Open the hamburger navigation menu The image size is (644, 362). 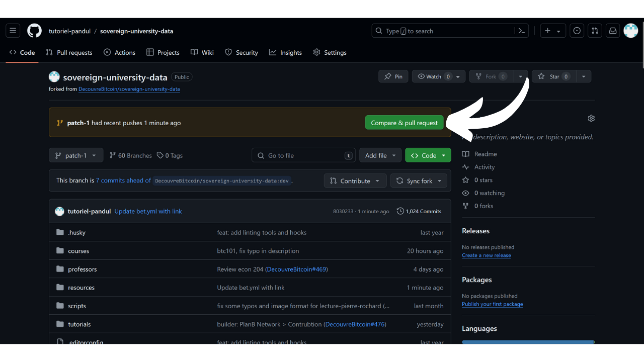pos(13,31)
